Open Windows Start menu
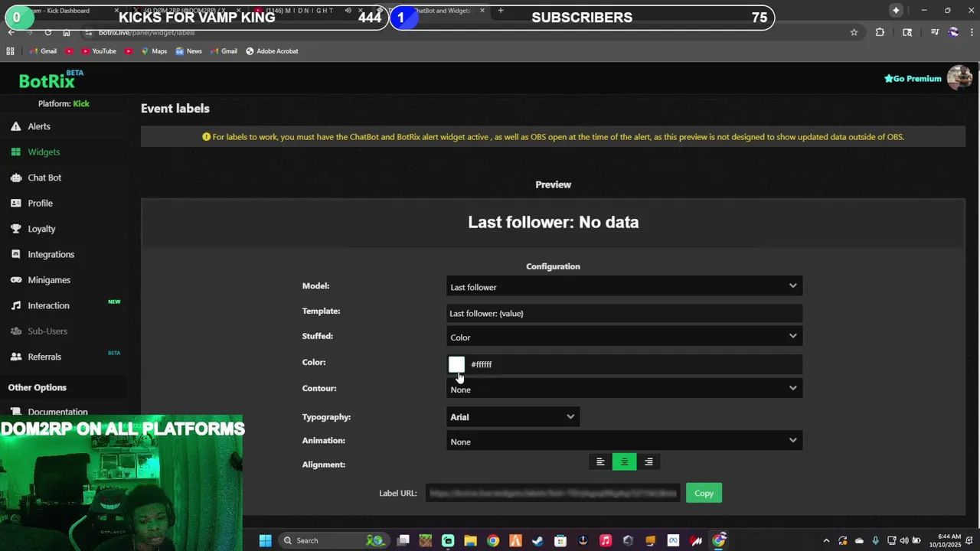The width and height of the screenshot is (980, 551). click(265, 540)
